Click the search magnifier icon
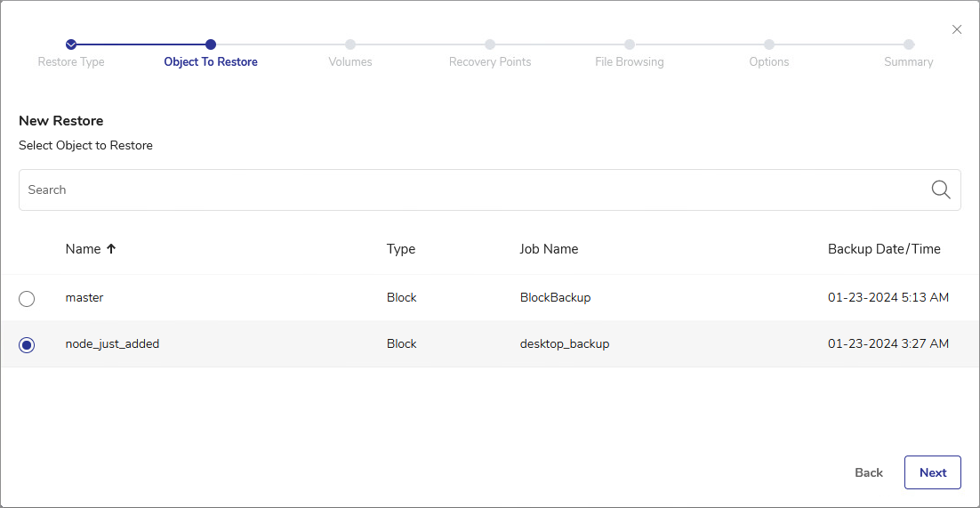 tap(940, 189)
